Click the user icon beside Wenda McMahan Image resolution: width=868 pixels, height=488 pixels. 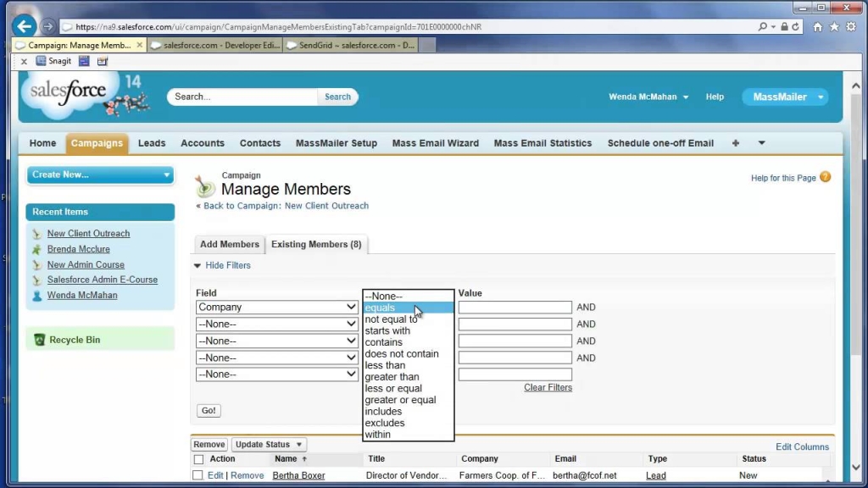[36, 295]
